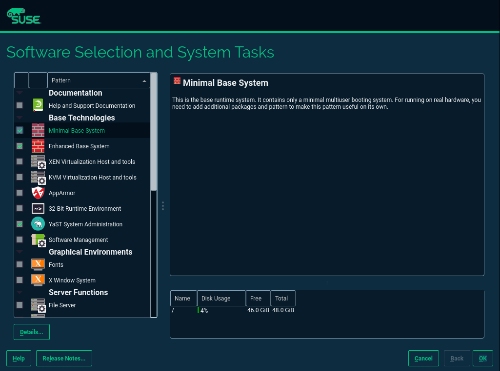Click the XEN Virtualization Host icon

pyautogui.click(x=38, y=162)
